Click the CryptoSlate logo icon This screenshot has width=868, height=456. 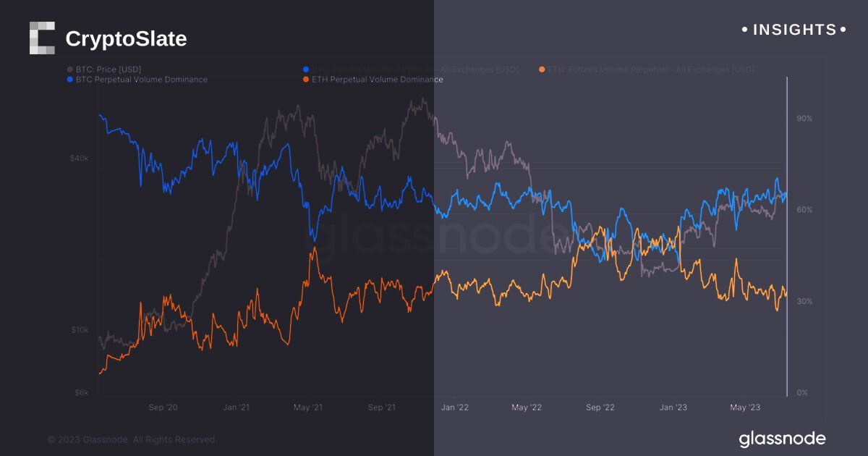click(x=42, y=38)
